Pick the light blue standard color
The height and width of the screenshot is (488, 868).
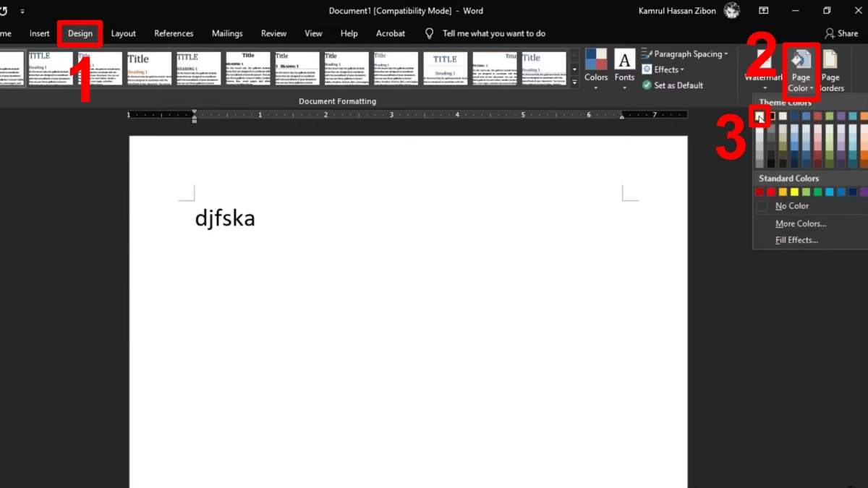[x=829, y=192]
